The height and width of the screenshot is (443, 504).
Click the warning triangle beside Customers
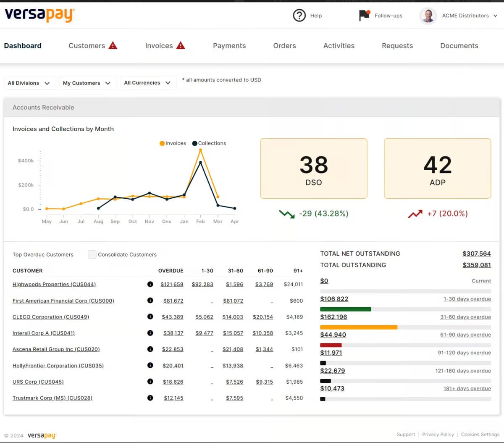point(113,45)
